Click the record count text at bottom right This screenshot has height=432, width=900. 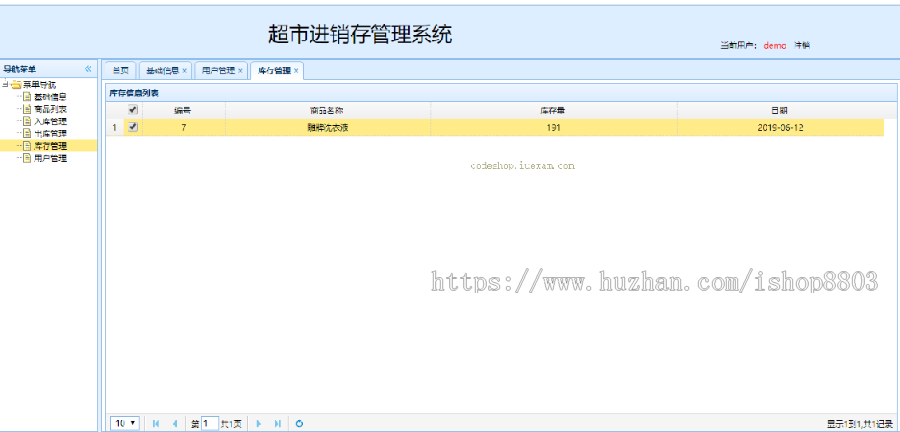click(859, 424)
